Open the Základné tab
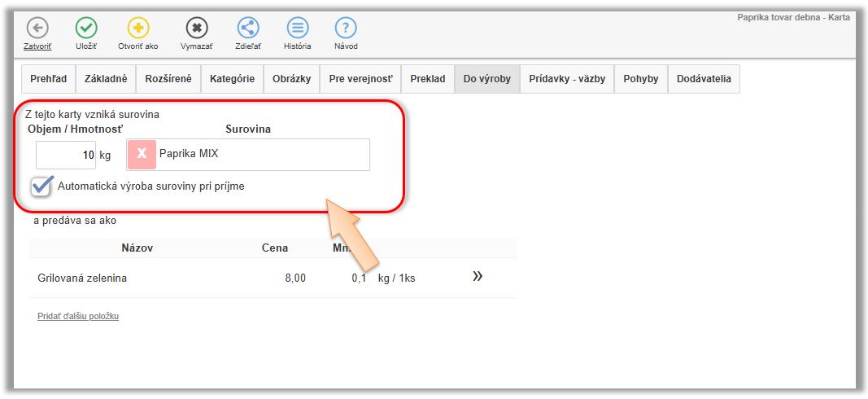 (x=105, y=79)
